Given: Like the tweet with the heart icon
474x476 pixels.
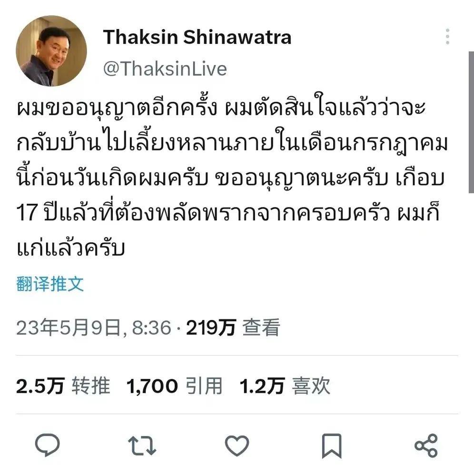Looking at the screenshot, I should click(237, 446).
